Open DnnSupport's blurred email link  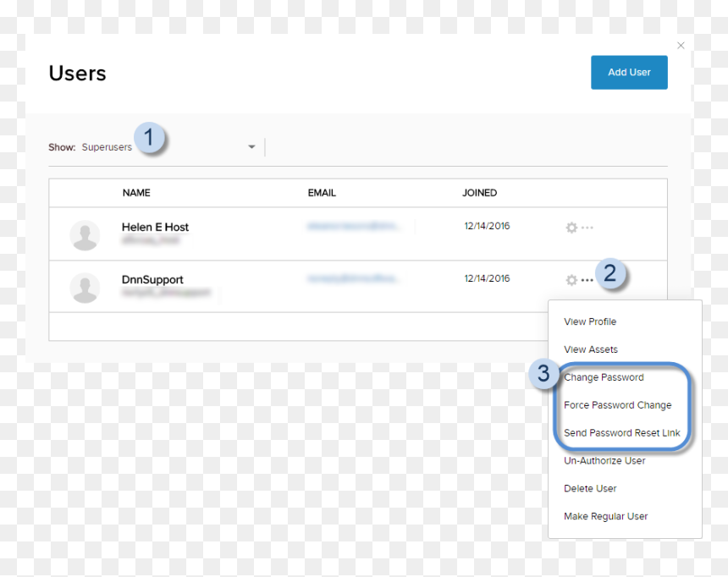pos(353,278)
